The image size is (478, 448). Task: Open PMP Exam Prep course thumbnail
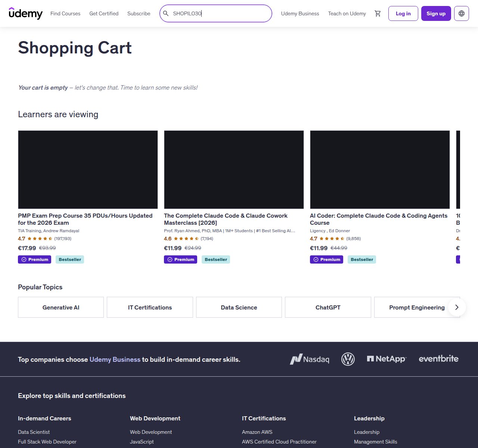point(88,169)
